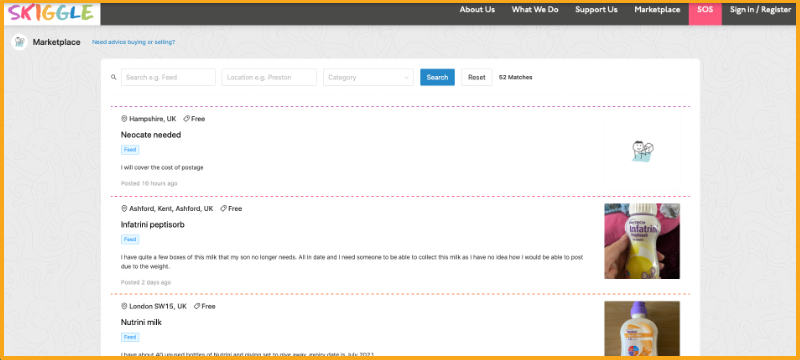Screen dimensions: 800x360
Task: Open the Skiggle logo home link
Action: pyautogui.click(x=52, y=13)
